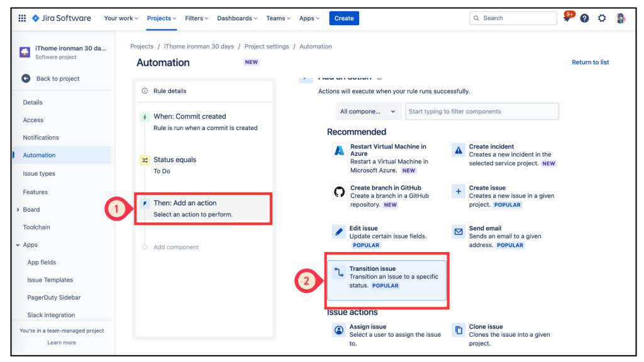644x362 pixels.
Task: Open Features in the settings sidebar
Action: pos(35,192)
